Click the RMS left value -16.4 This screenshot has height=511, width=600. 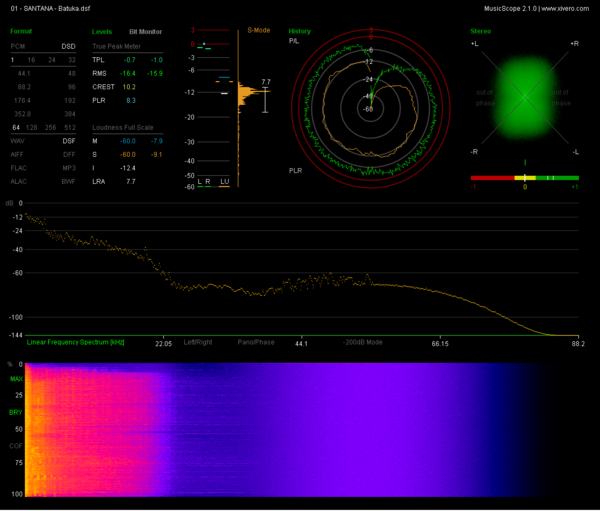pos(128,73)
